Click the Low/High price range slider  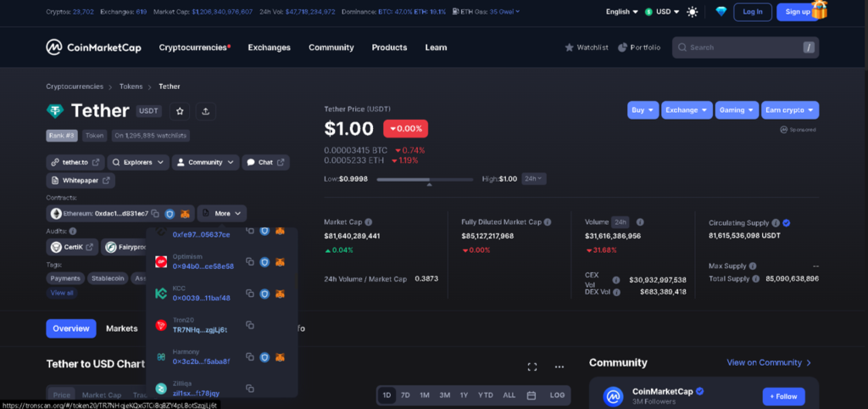tap(425, 180)
